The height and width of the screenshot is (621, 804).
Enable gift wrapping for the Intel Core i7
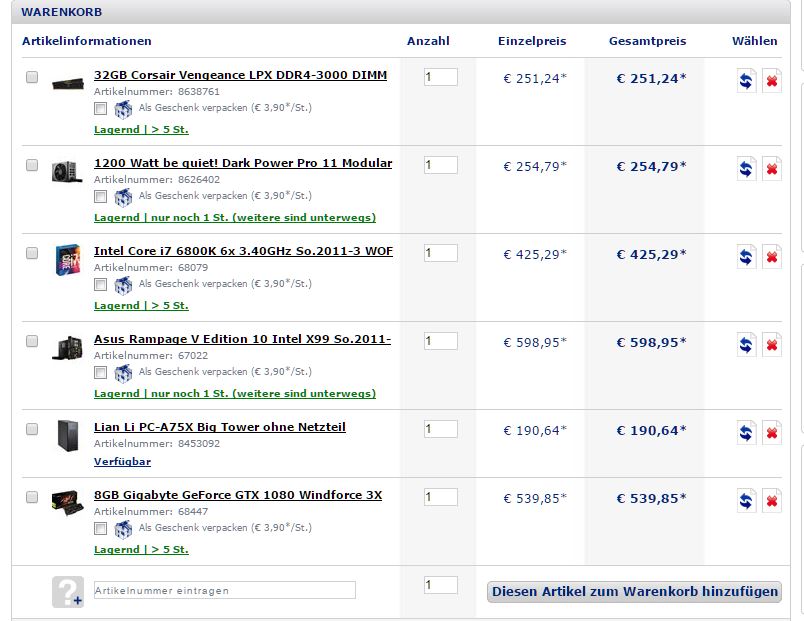(x=100, y=285)
